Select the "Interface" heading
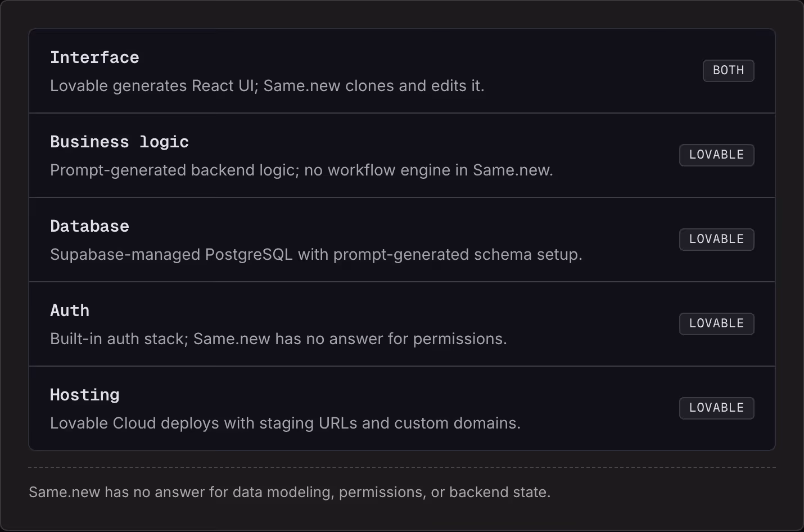804x532 pixels. click(94, 57)
